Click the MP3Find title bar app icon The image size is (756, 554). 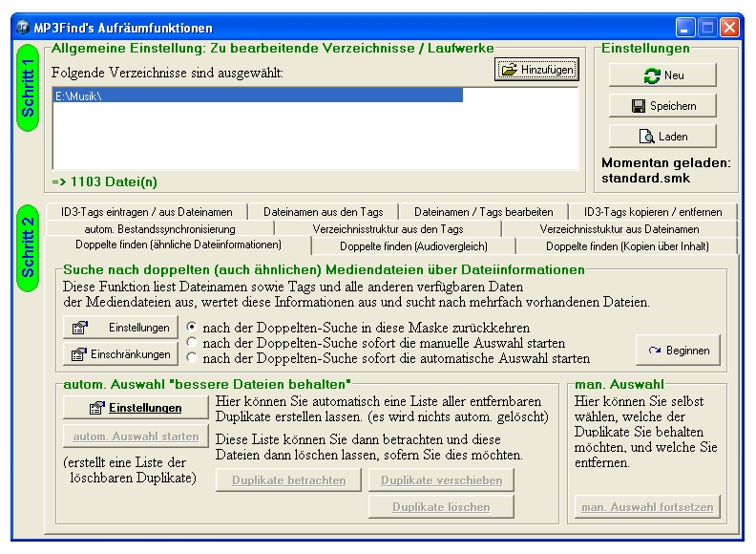[22, 28]
